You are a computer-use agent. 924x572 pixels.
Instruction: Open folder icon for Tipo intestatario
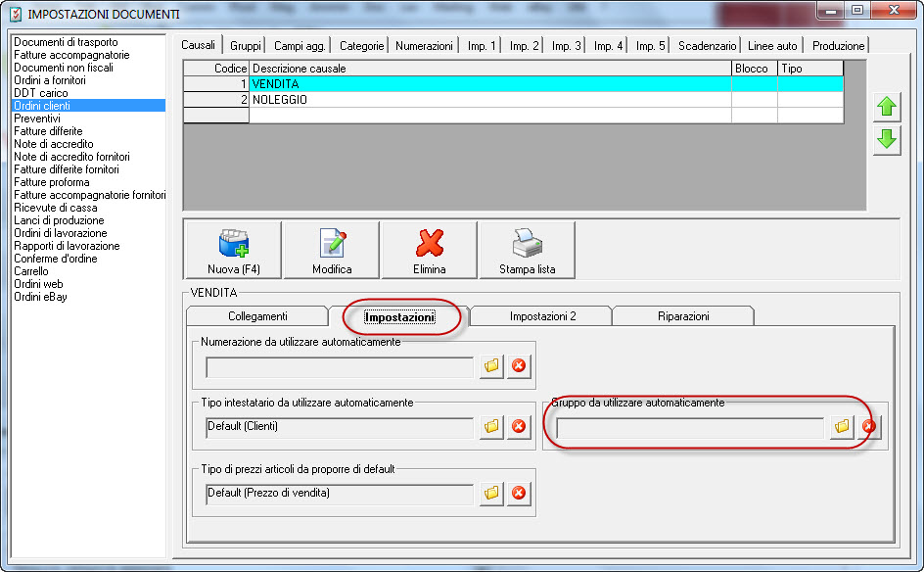pos(491,426)
